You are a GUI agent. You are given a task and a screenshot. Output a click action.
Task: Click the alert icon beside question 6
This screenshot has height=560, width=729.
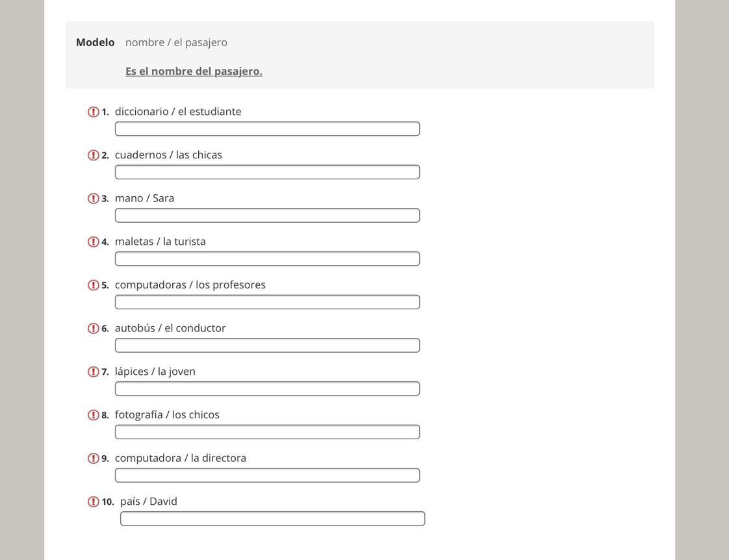(94, 329)
